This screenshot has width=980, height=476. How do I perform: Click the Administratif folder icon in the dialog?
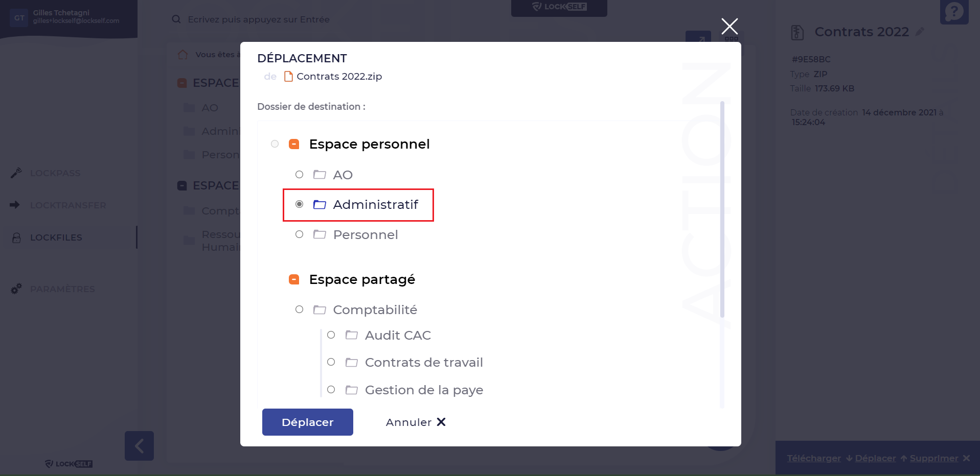click(320, 205)
